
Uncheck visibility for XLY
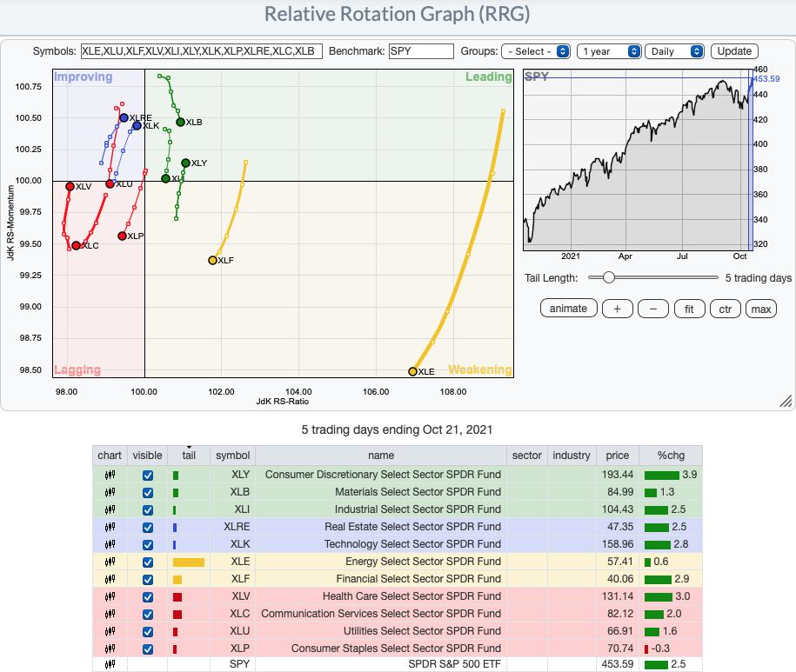pos(148,476)
